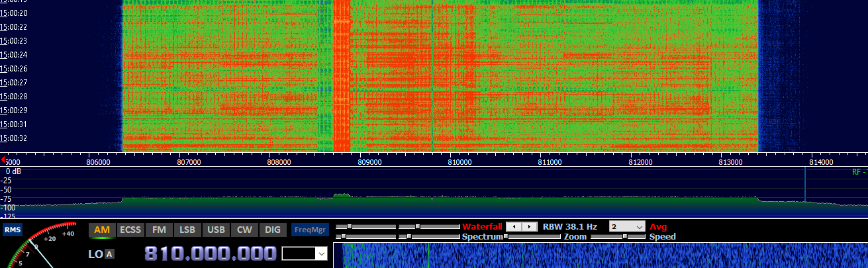
Task: Select USB demodulation mode
Action: (x=216, y=230)
